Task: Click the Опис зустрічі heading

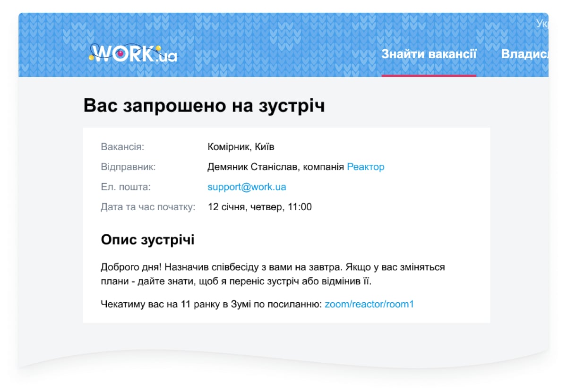Action: point(147,239)
